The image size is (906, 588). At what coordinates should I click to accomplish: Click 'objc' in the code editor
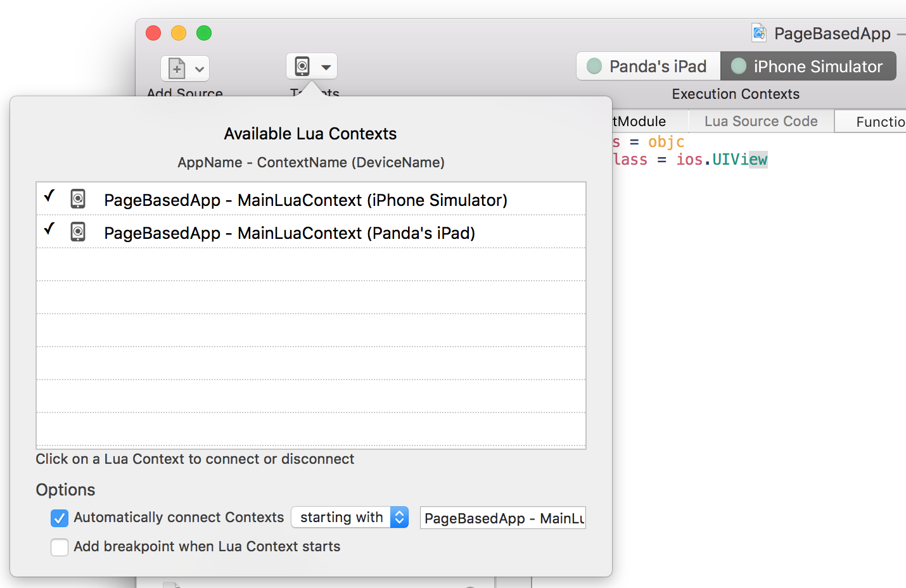pos(666,142)
